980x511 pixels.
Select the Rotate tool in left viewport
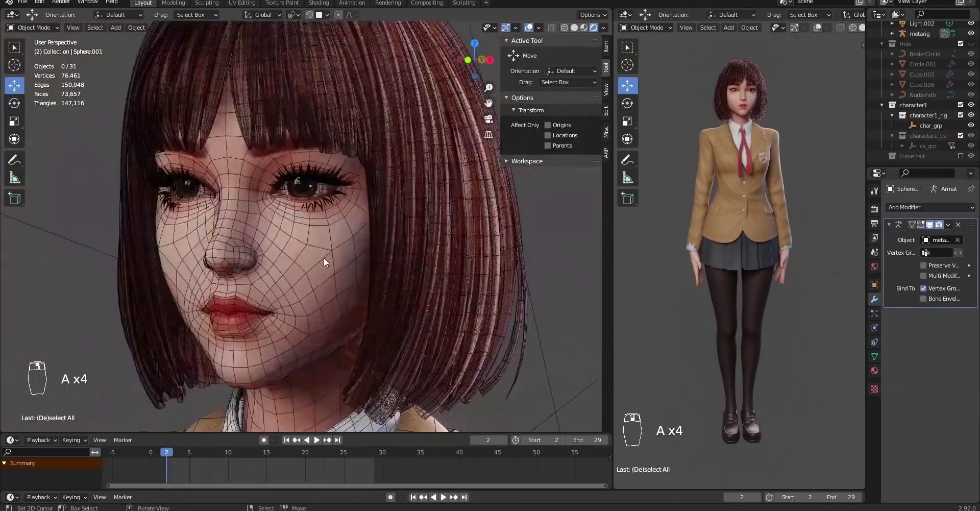(x=14, y=104)
